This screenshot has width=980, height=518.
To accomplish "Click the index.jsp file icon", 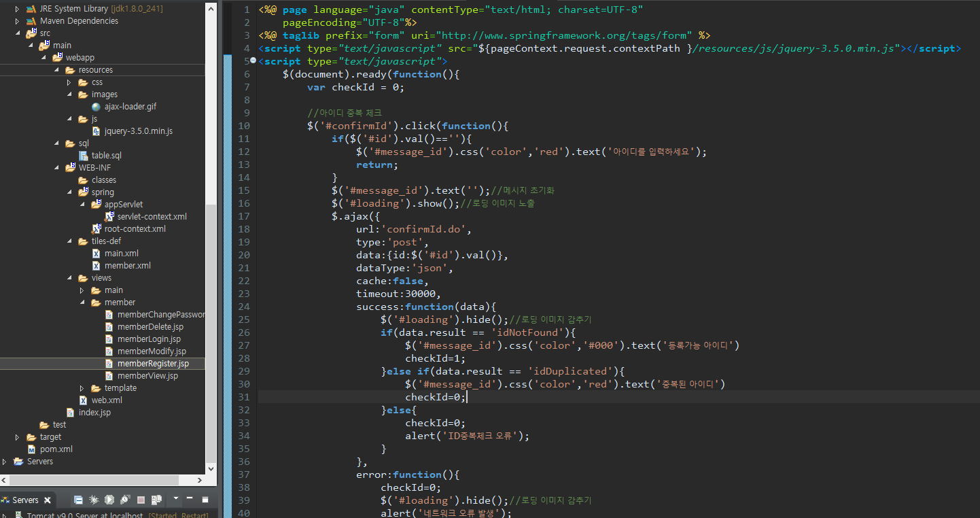I will click(70, 413).
